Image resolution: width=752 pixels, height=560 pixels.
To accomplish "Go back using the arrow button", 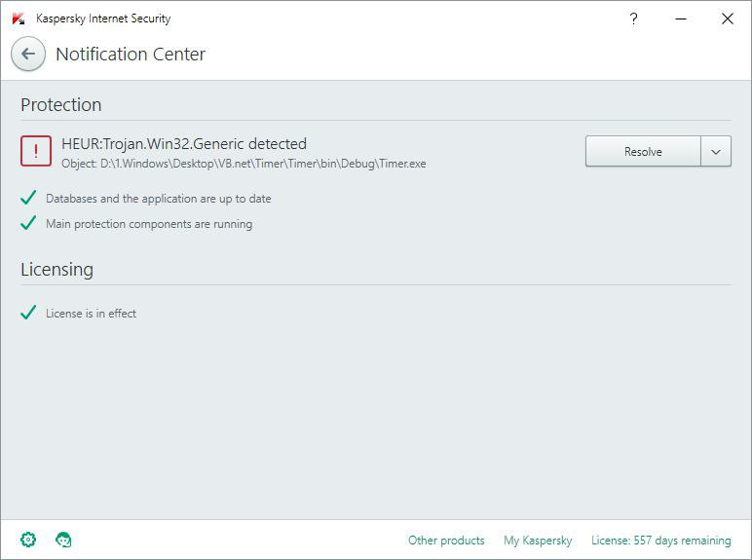I will [x=28, y=54].
